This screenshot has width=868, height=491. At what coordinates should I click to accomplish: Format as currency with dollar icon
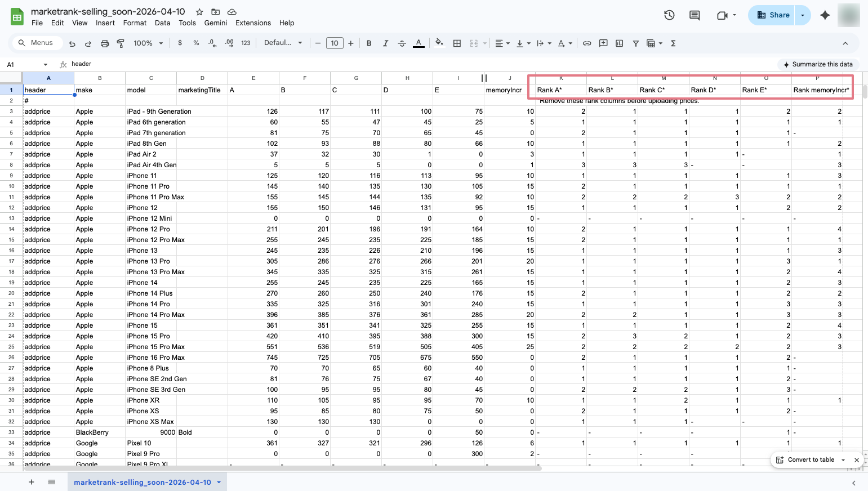[x=180, y=43]
